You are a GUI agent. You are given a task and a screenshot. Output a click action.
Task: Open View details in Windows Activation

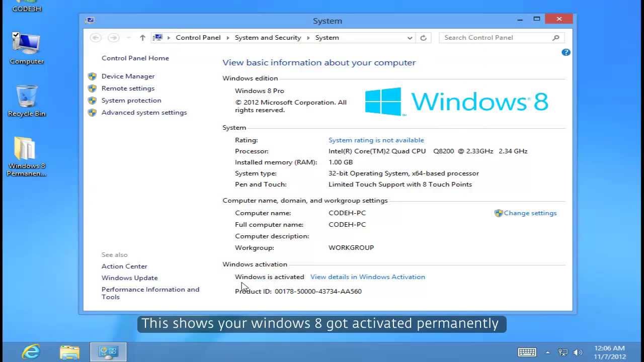pos(368,277)
